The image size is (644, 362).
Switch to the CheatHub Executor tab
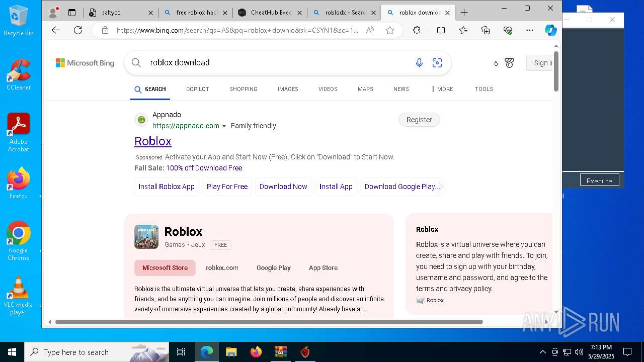[270, 13]
